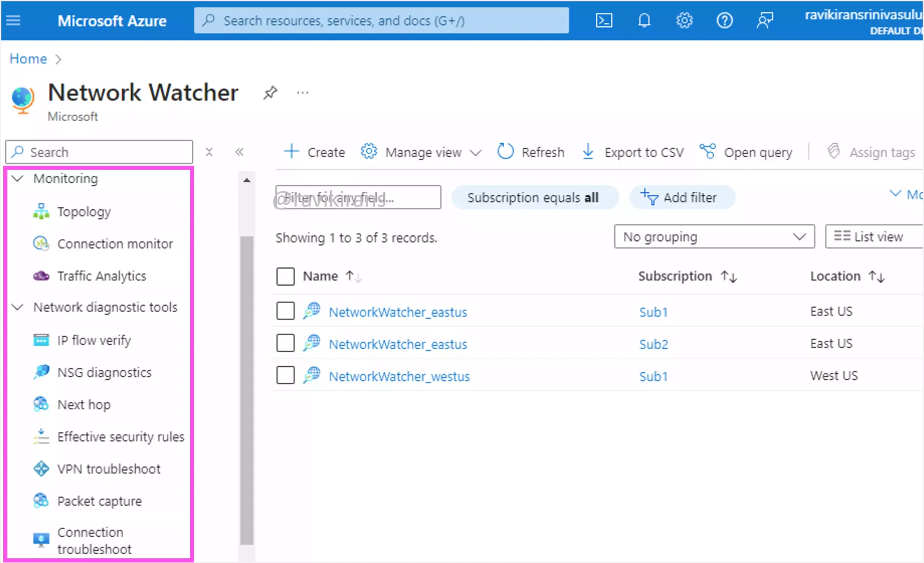Check the NetworkWatcher_eastus Sub2 row checkbox

pyautogui.click(x=286, y=343)
